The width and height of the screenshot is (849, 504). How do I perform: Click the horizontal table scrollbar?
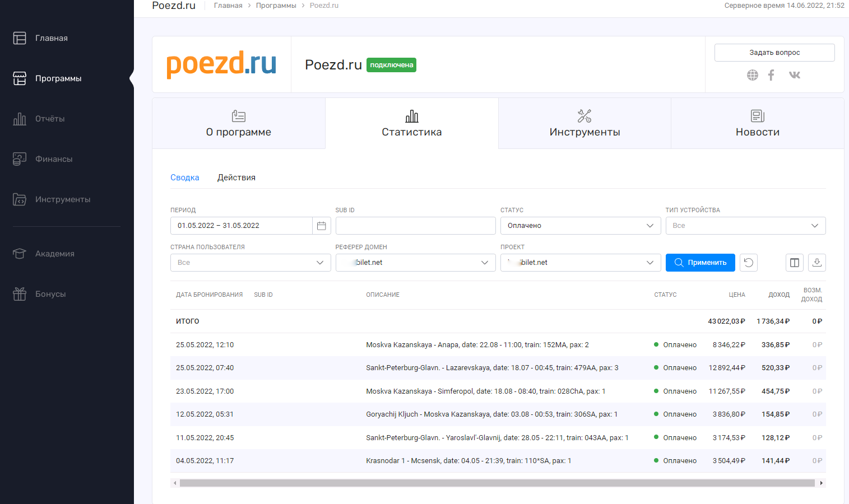(x=498, y=483)
